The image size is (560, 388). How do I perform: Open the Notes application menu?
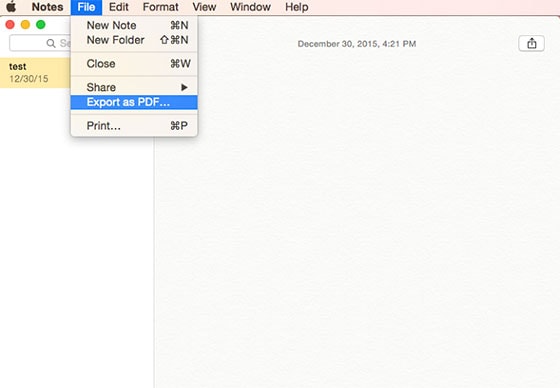(x=47, y=7)
